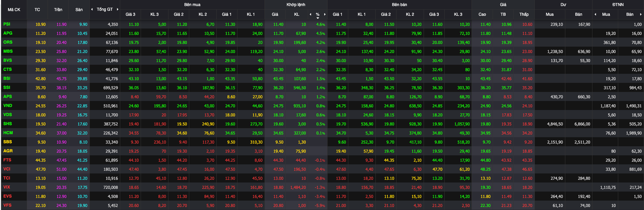Click the Dư Bán column header
644x210 pixels.
578,14
